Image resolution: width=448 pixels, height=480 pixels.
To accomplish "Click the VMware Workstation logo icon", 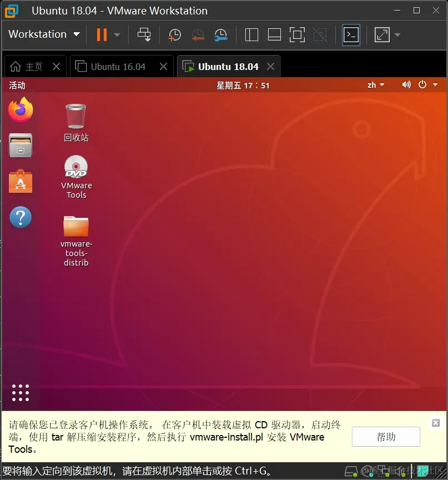I will [12, 11].
